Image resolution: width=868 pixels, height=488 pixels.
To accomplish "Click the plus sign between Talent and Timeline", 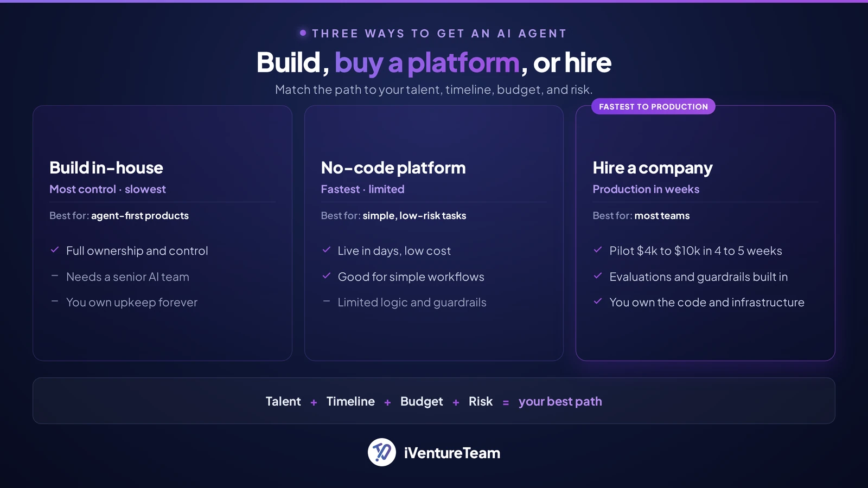I will [314, 402].
